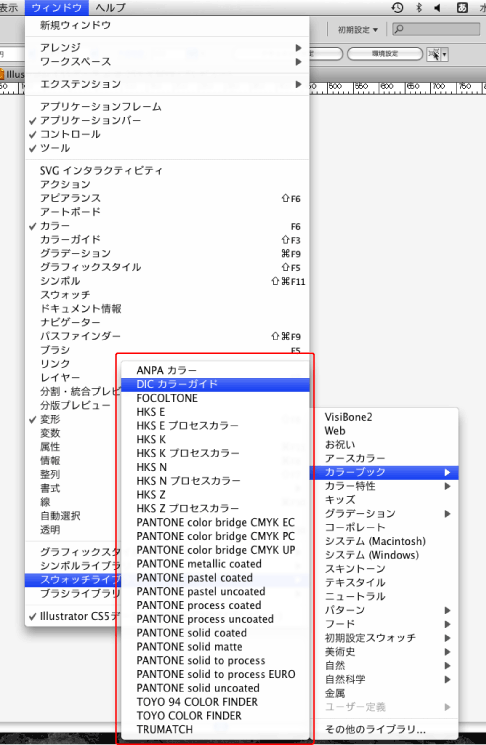Expand the カラー特性 submenu
The image size is (486, 745).
(x=384, y=486)
